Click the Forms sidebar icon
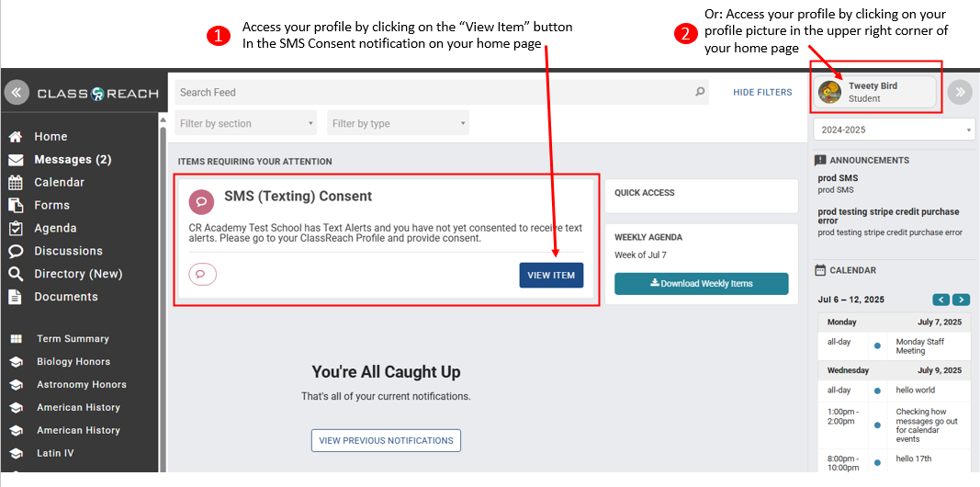Screen dimensions: 980x487 point(16,205)
